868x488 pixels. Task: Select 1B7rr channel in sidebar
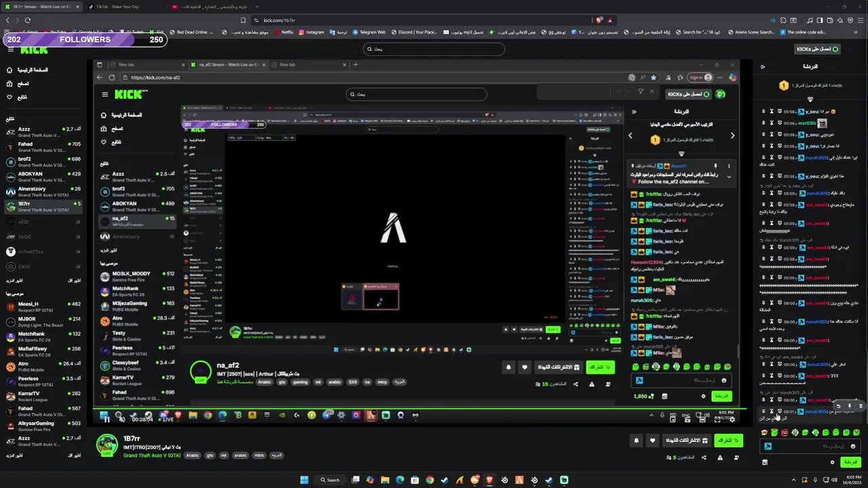[44, 206]
